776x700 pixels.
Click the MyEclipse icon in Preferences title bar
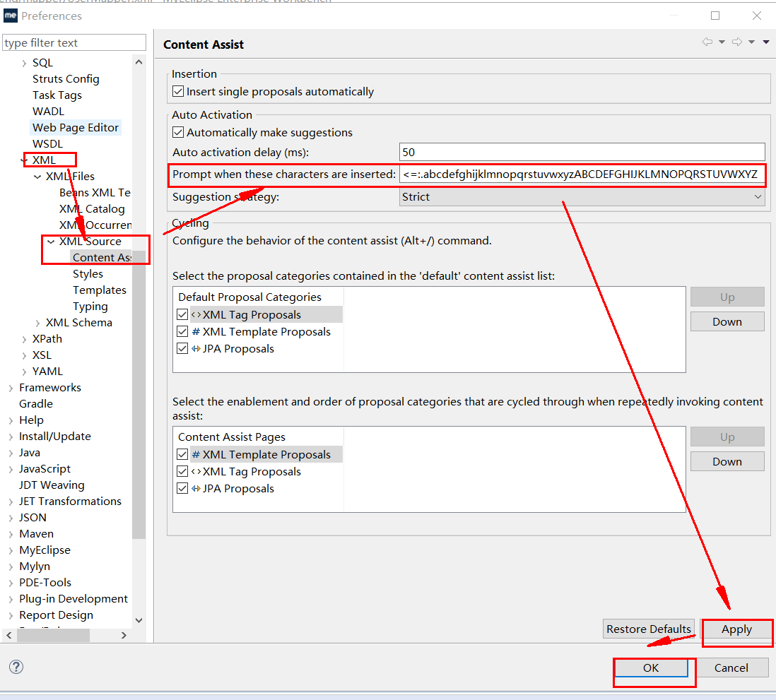pos(11,16)
